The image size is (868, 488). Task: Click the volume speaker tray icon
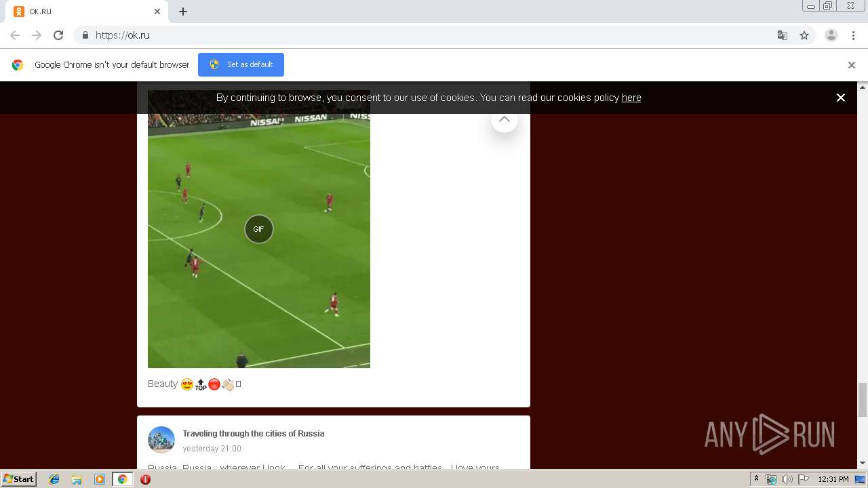(787, 479)
